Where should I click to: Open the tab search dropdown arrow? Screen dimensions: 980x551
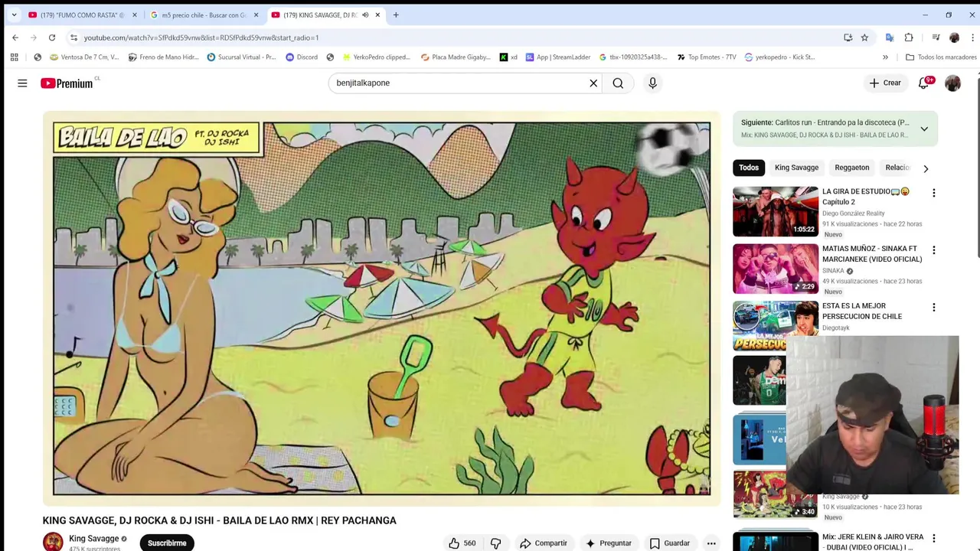tap(14, 15)
